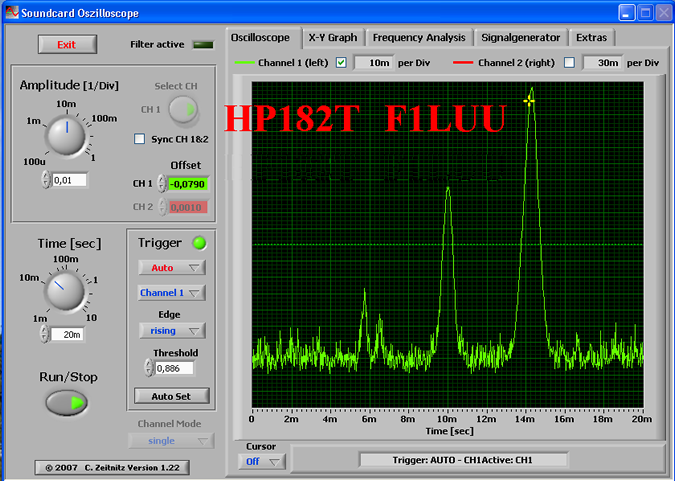Screen dimensions: 675x481
Task: Open the Extras tab
Action: [591, 38]
